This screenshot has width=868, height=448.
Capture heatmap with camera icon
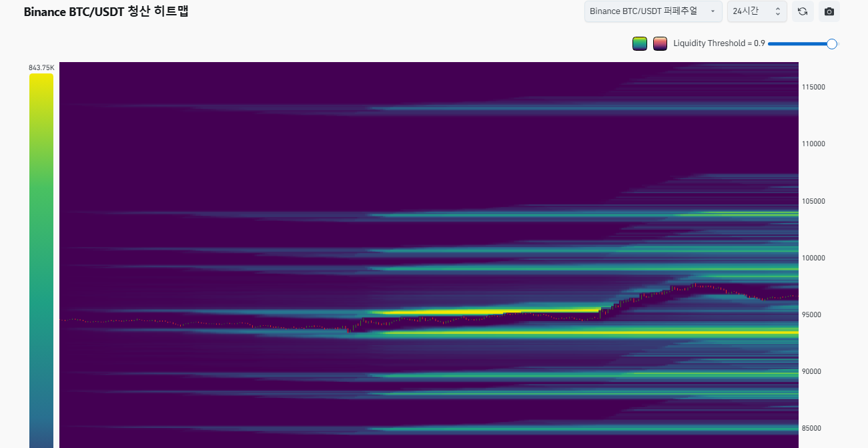click(x=829, y=11)
